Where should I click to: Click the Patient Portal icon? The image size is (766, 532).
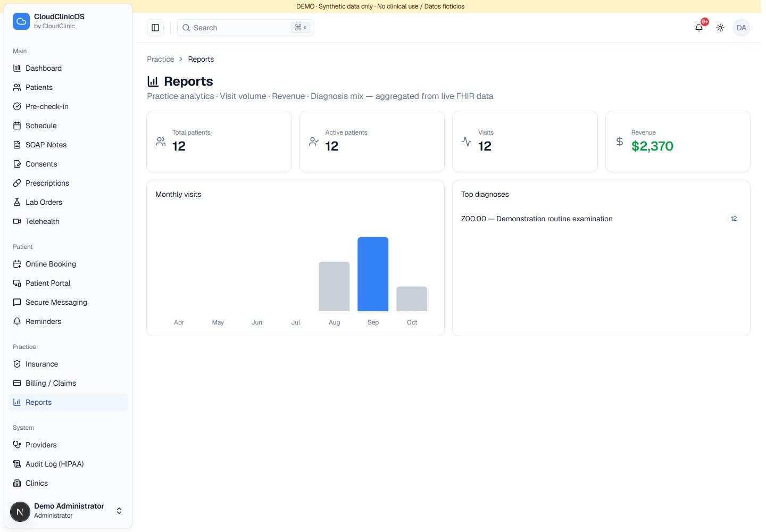(17, 283)
